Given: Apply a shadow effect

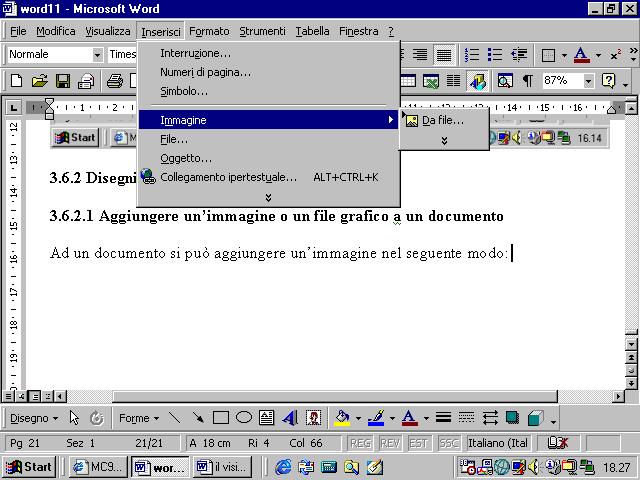Looking at the screenshot, I should (512, 418).
